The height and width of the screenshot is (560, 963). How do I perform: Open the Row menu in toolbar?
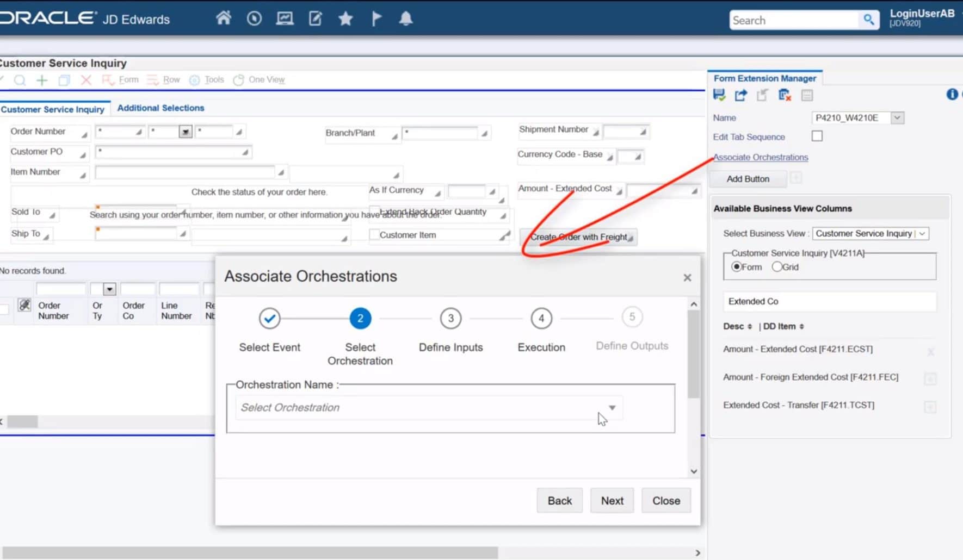pos(164,79)
